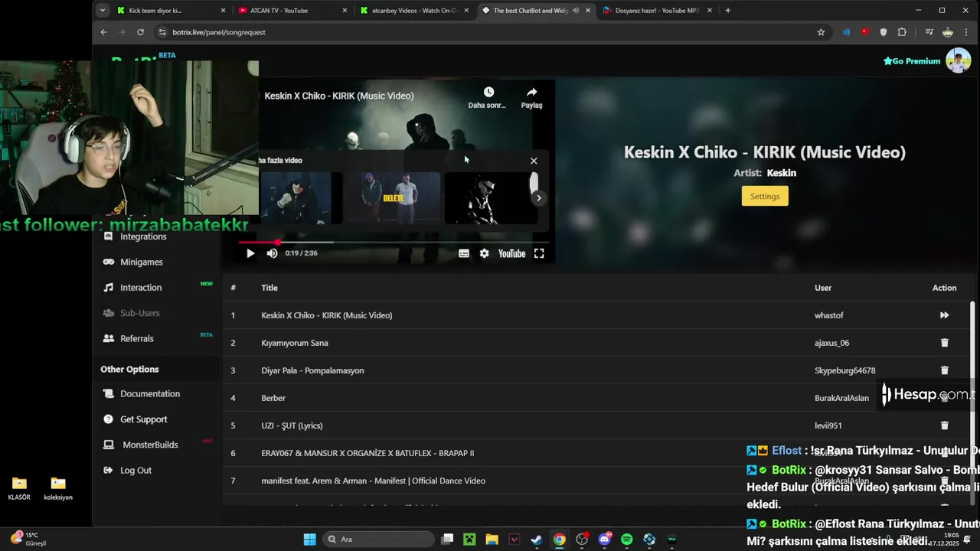Bookmark this page with the star
The height and width of the screenshot is (551, 980).
(821, 32)
